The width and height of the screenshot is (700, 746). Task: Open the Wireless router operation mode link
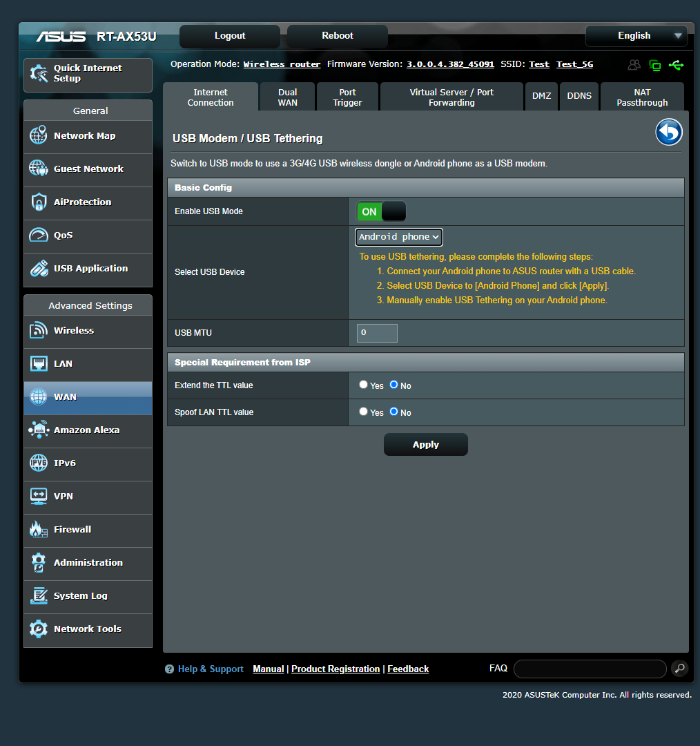(282, 64)
